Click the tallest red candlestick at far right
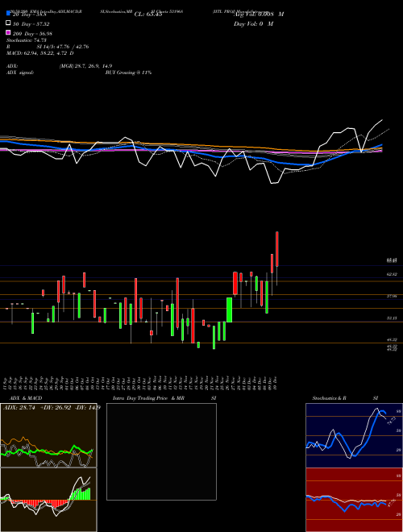The width and height of the screenshot is (403, 532). [x=277, y=249]
